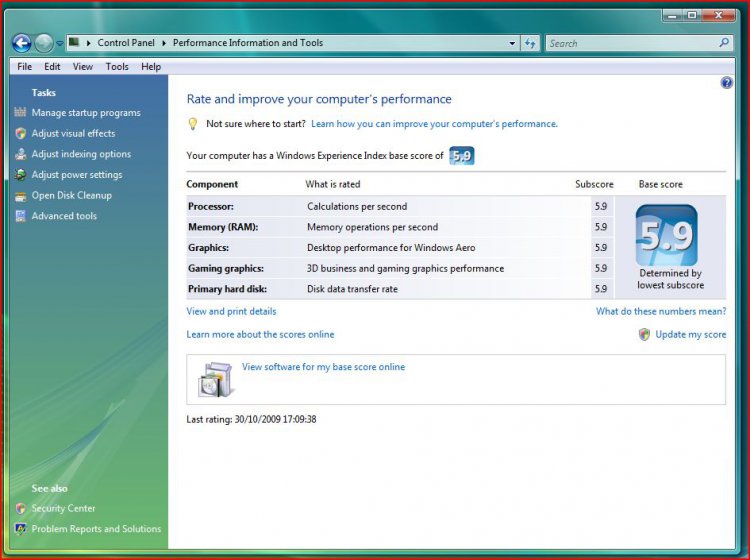The height and width of the screenshot is (560, 750).
Task: Open Advanced tools link
Action: 64,216
